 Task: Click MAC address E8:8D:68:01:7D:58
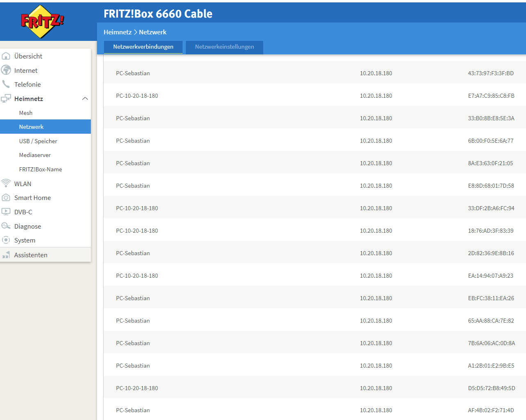(491, 186)
